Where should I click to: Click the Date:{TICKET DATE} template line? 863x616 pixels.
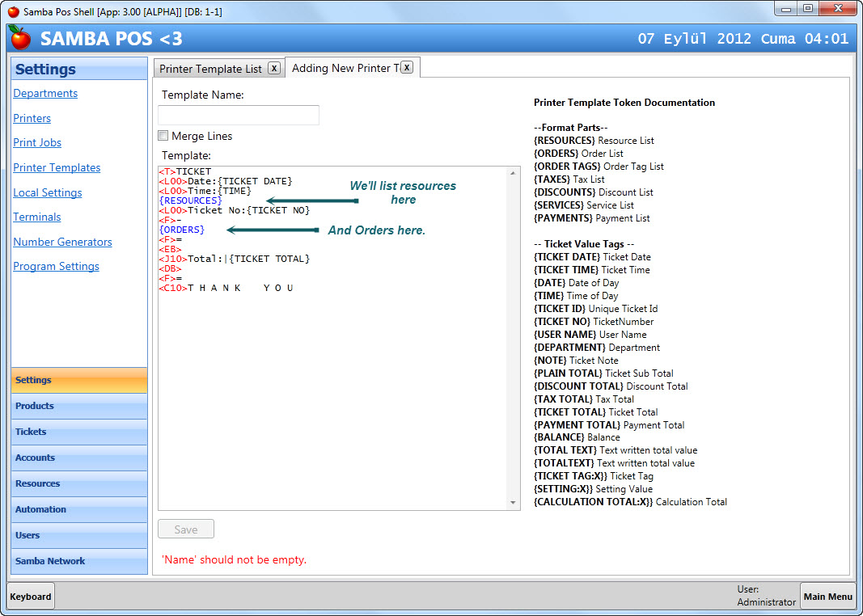(226, 181)
